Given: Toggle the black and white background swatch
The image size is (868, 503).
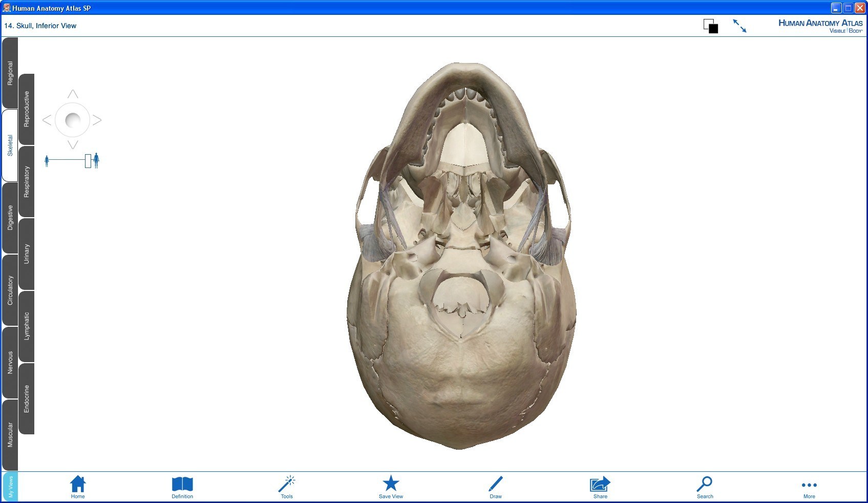Looking at the screenshot, I should 711,26.
